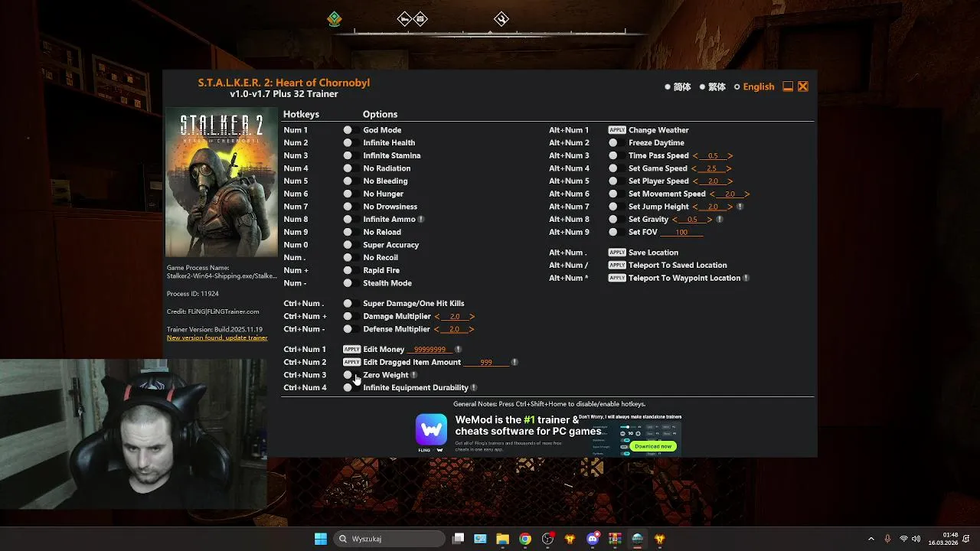The height and width of the screenshot is (551, 980).
Task: Click the microphone tray icon
Action: tap(887, 539)
